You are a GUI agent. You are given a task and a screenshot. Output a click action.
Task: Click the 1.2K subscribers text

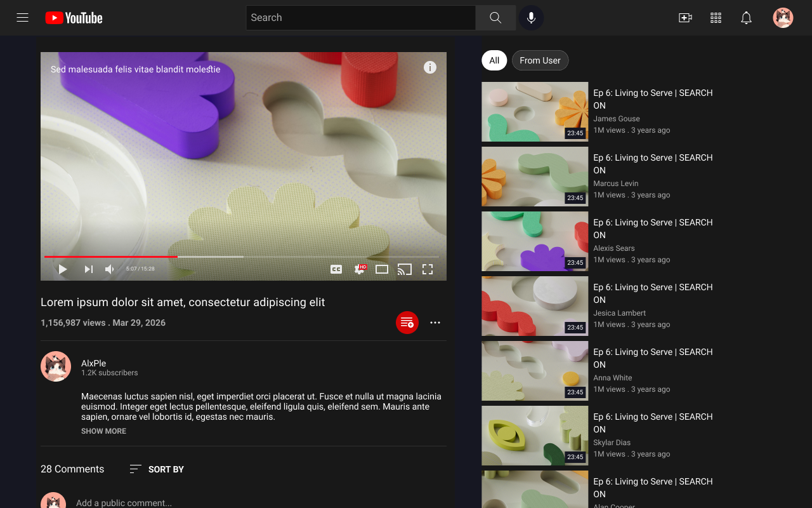pyautogui.click(x=110, y=373)
